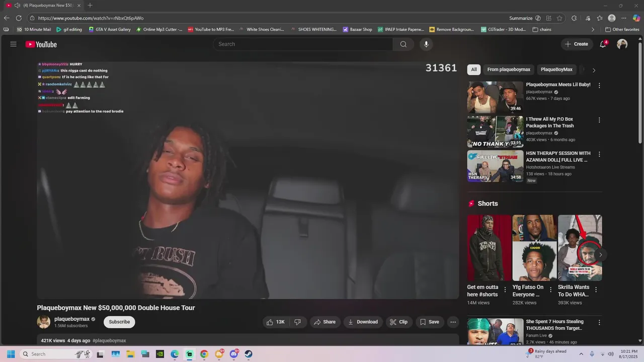Like the video with thumbs up
Image resolution: width=644 pixels, height=362 pixels.
tap(276, 322)
